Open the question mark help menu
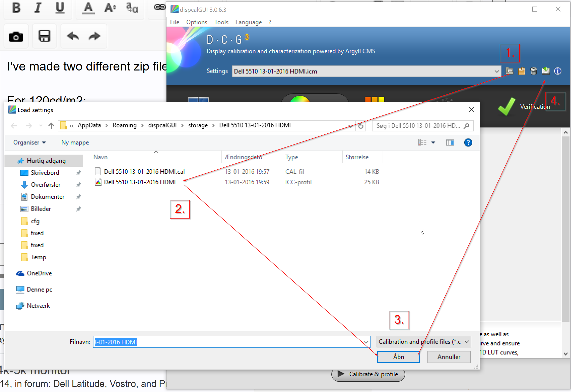 [270, 22]
